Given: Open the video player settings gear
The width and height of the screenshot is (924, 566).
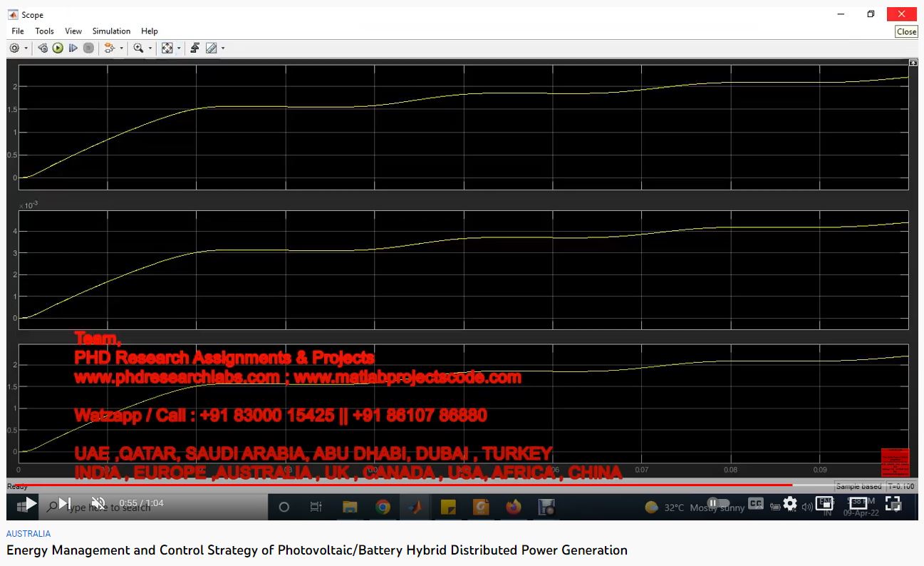Looking at the screenshot, I should (x=790, y=503).
